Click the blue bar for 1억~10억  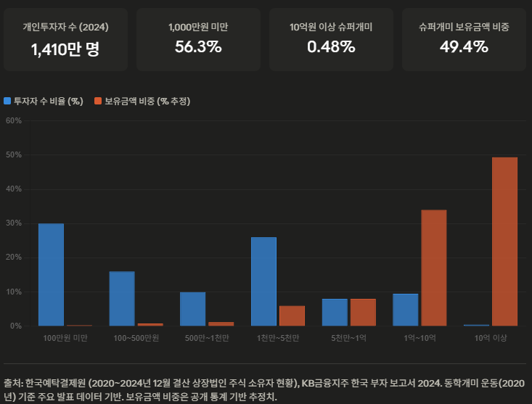point(406,310)
